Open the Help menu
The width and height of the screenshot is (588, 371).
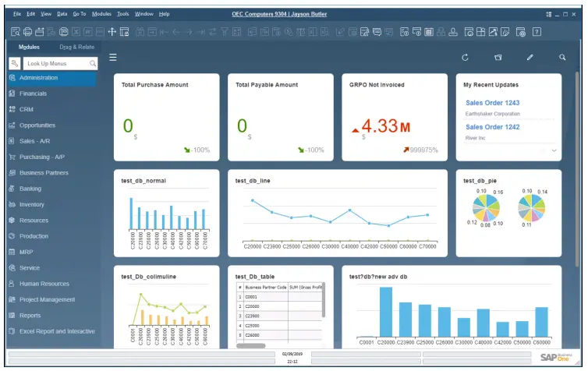click(164, 14)
